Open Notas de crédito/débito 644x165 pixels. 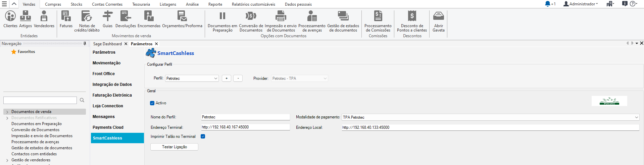coord(87,21)
